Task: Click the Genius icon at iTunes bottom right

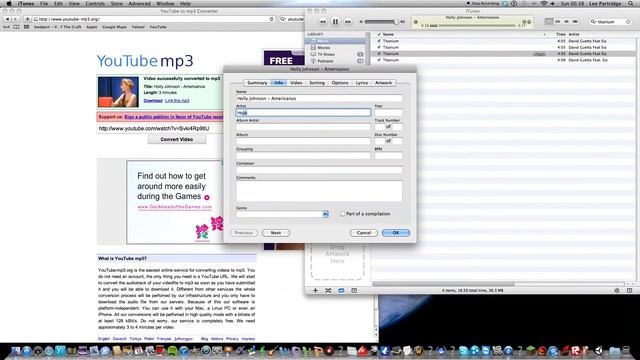Action: [617, 291]
